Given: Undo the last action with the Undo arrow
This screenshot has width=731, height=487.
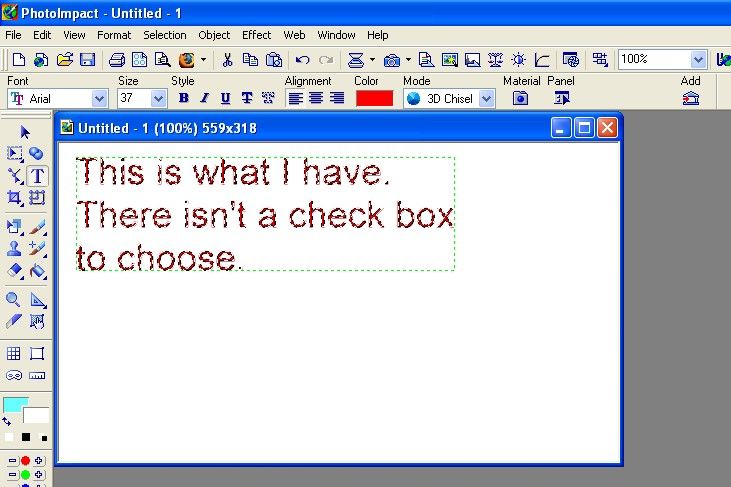Looking at the screenshot, I should [x=303, y=60].
